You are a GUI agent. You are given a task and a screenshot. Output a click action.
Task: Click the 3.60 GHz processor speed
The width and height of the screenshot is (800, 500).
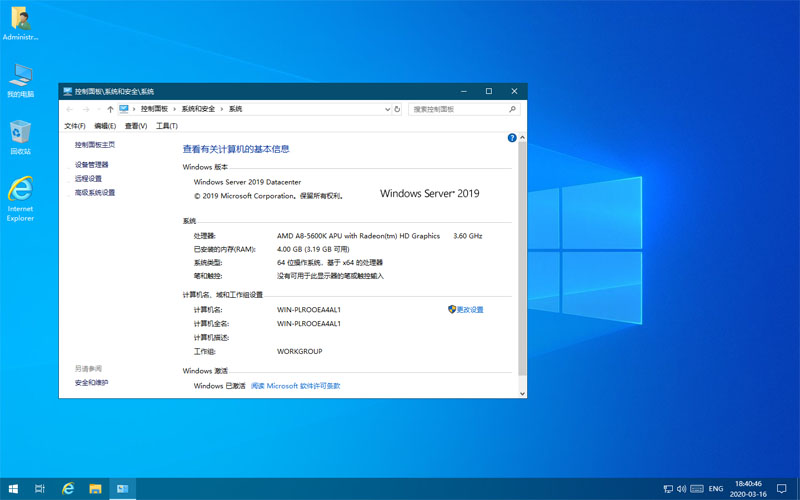coord(467,236)
